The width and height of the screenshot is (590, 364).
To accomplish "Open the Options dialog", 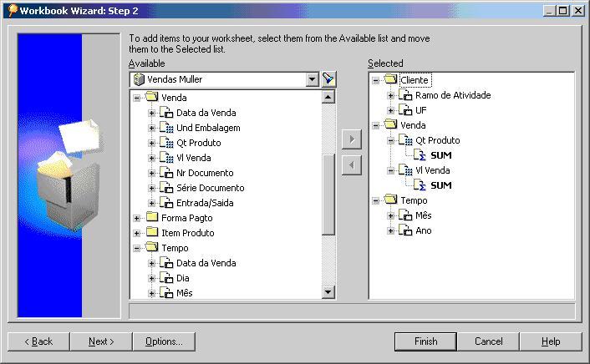I will coord(164,341).
